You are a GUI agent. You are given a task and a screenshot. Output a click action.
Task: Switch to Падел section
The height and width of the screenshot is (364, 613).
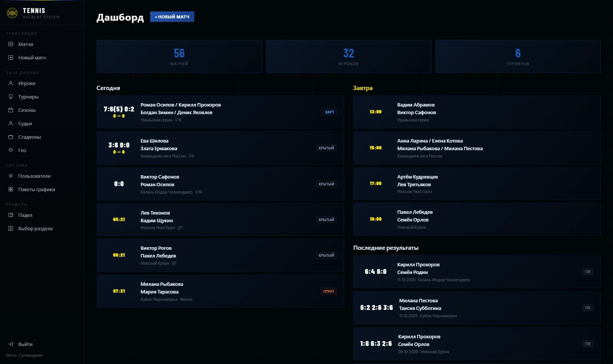(42, 215)
